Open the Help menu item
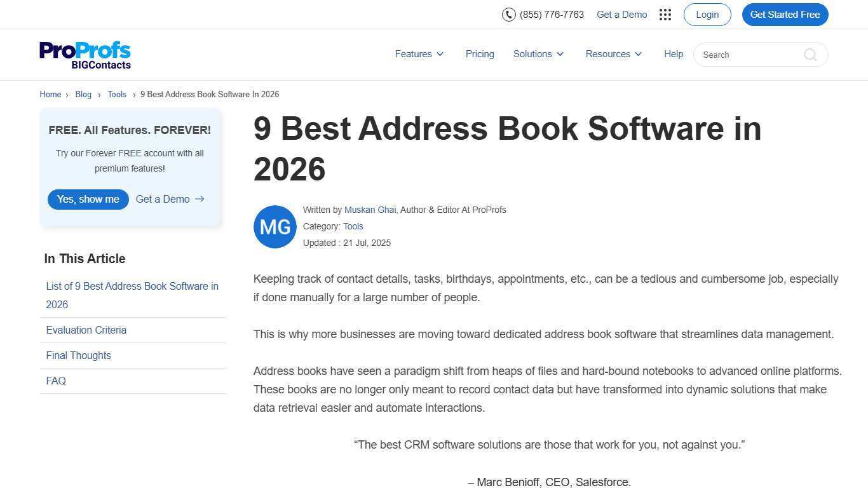The height and width of the screenshot is (488, 868). (674, 54)
